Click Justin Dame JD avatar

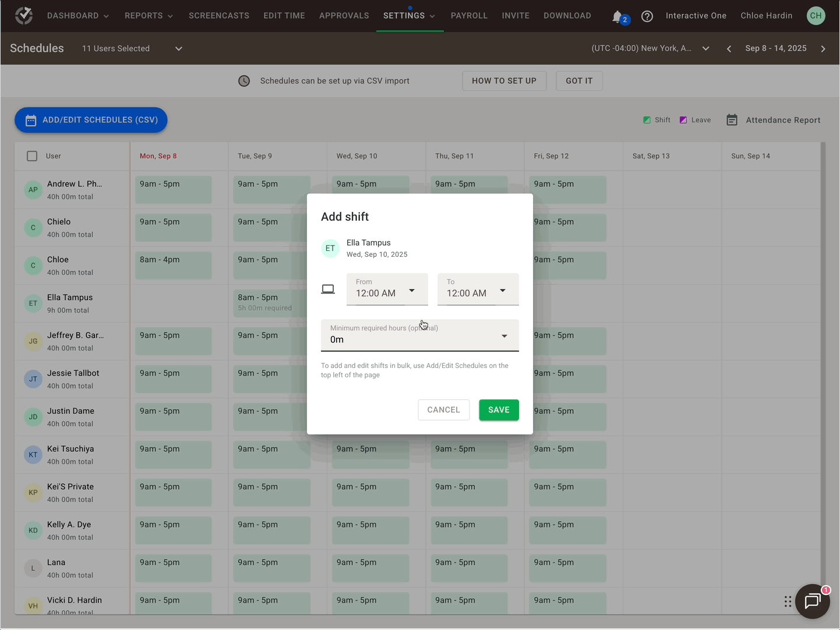pos(33,417)
